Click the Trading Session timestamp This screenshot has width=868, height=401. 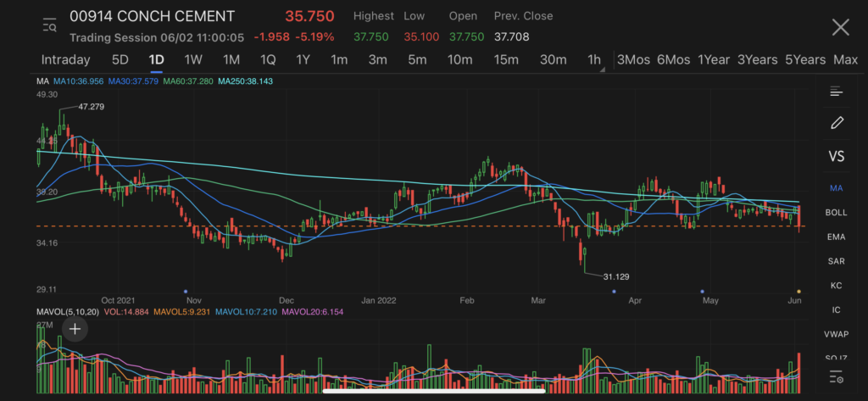(157, 37)
